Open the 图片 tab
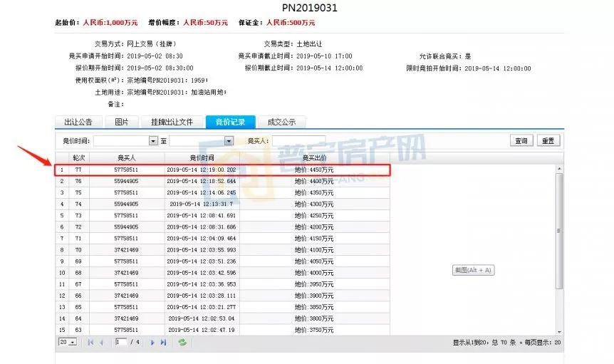The width and height of the screenshot is (614, 364). point(122,122)
